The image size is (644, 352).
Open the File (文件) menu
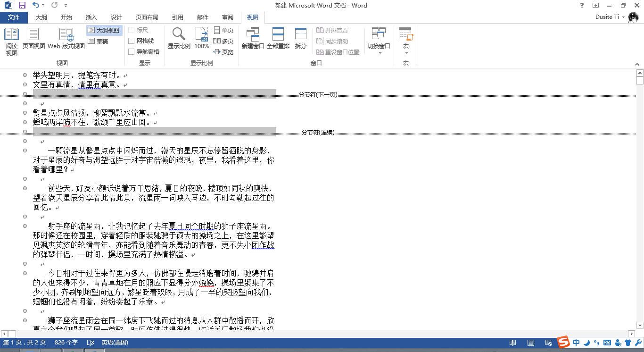14,17
